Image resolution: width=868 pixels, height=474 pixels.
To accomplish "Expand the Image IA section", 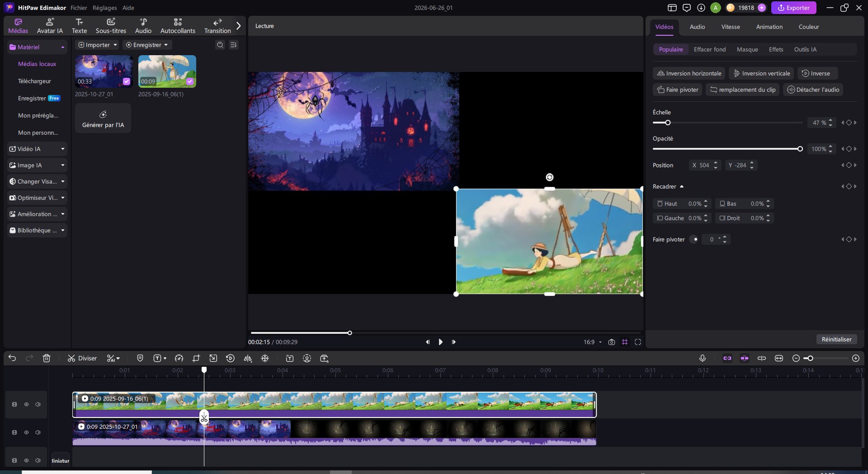I will coord(37,165).
